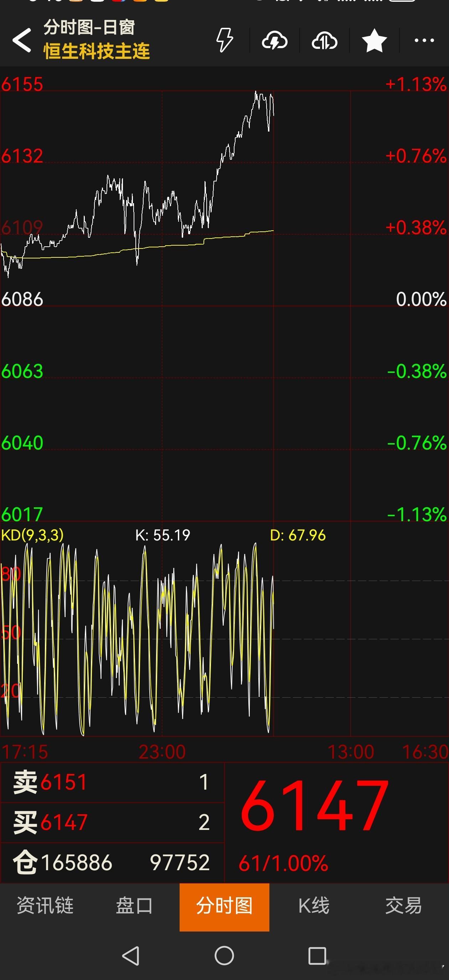
Task: Tap the large 6147 latest price
Action: (x=315, y=805)
